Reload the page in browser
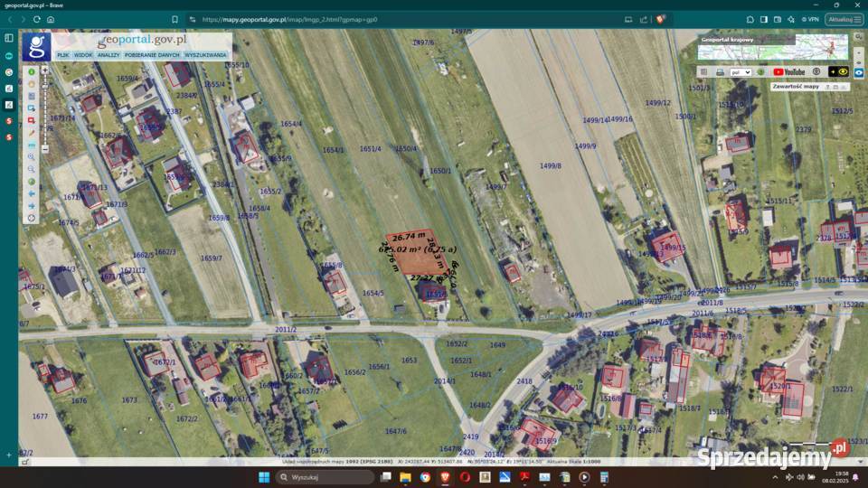This screenshot has height=488, width=868. [36, 19]
